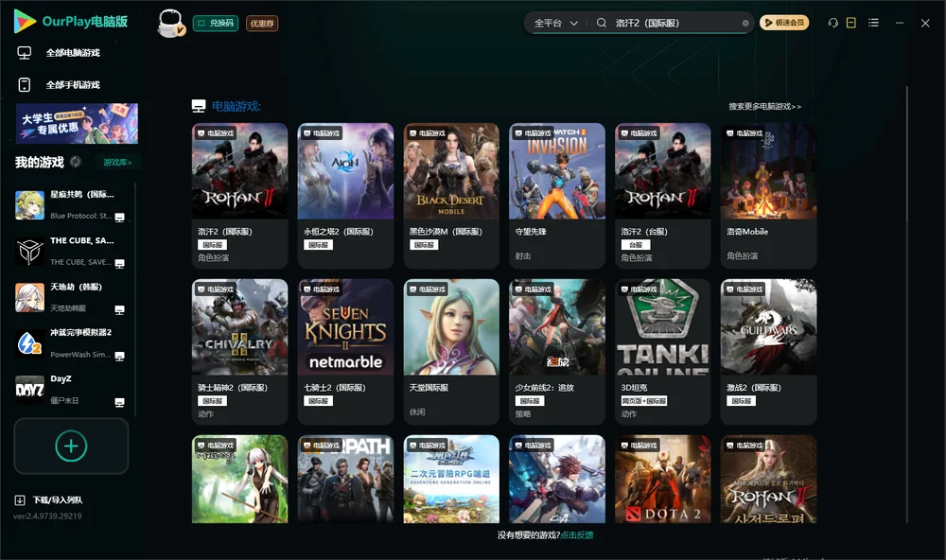Image resolution: width=946 pixels, height=560 pixels.
Task: Open the 黑色沙漠M (国际服) game card
Action: click(x=451, y=196)
